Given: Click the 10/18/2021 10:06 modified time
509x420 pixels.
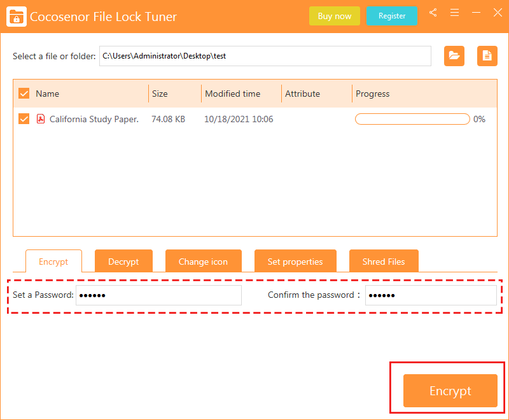Looking at the screenshot, I should tap(239, 119).
